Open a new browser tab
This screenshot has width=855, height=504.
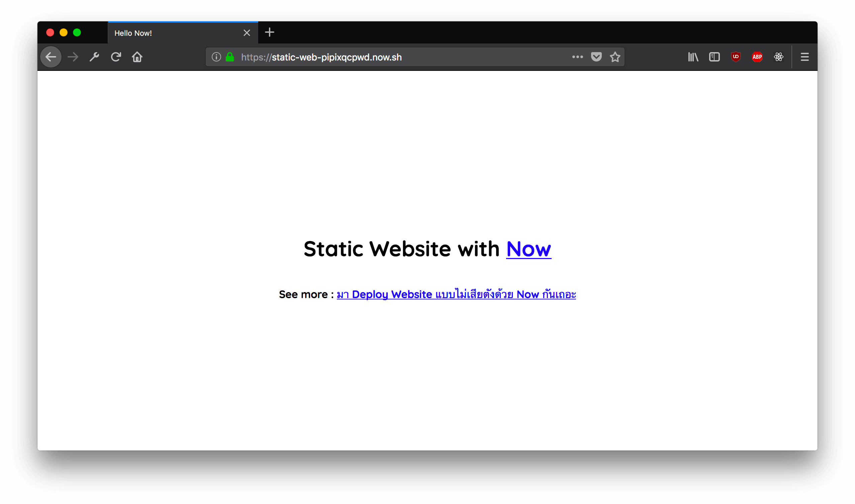coord(269,32)
